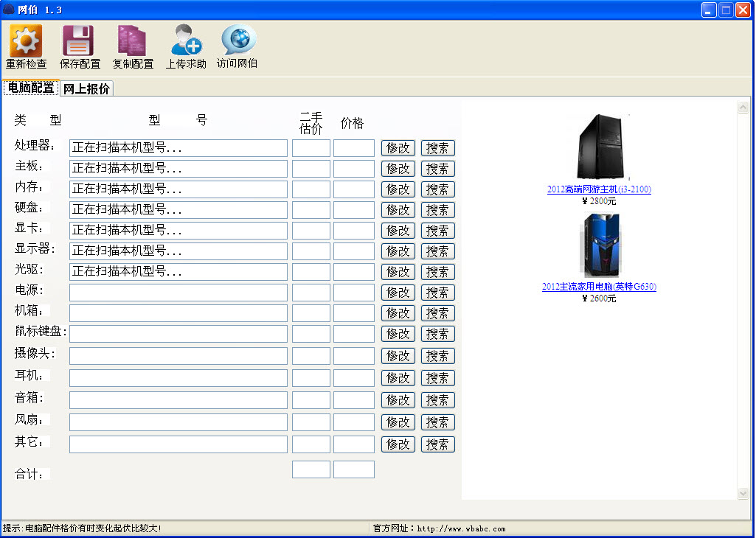Click the 访问网伯 globe icon
The width and height of the screenshot is (756, 538).
[x=238, y=41]
